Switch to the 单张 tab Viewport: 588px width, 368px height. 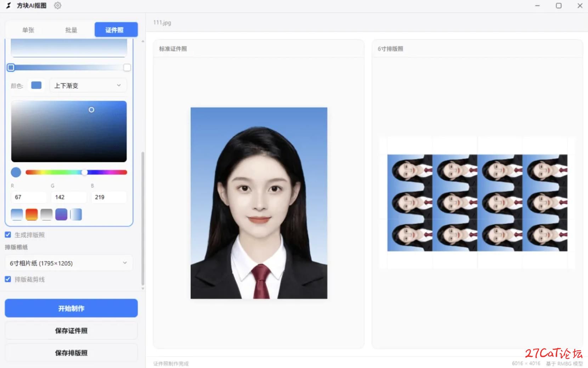pyautogui.click(x=28, y=30)
